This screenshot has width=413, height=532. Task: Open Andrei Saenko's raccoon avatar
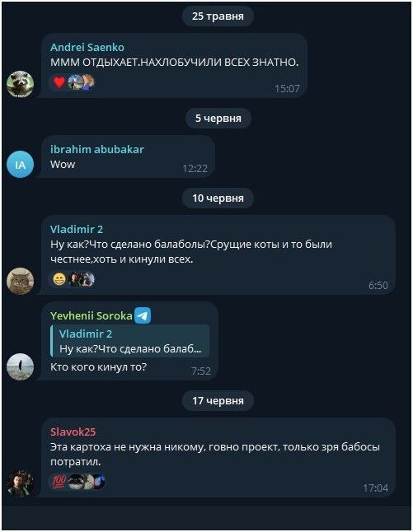[x=20, y=84]
